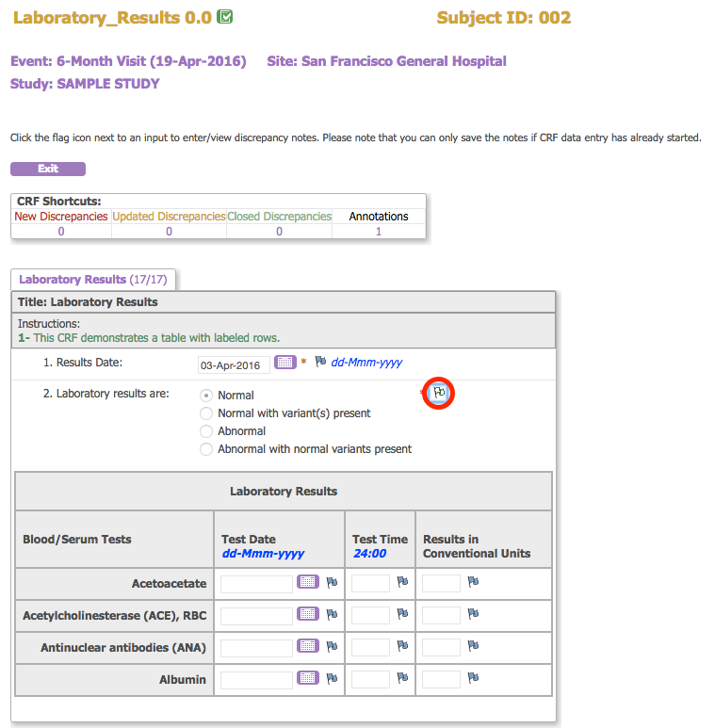Click the Results Date input field
The width and height of the screenshot is (715, 728).
(234, 364)
